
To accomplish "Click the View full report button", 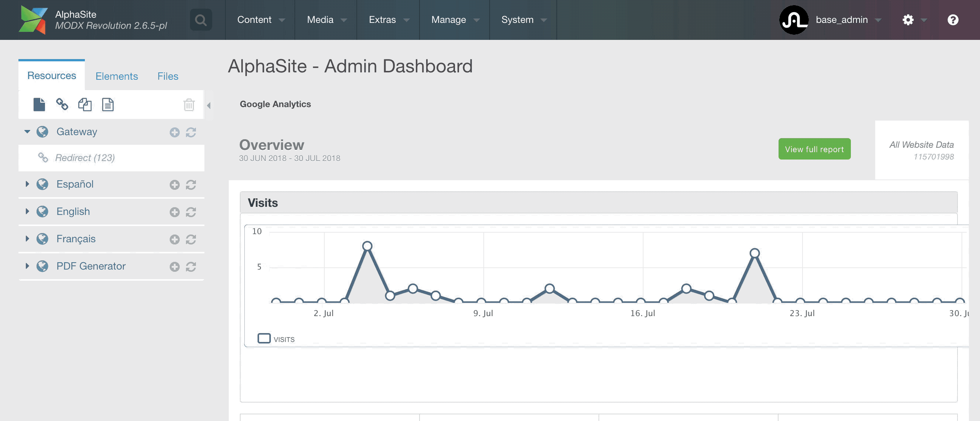I will pyautogui.click(x=814, y=149).
